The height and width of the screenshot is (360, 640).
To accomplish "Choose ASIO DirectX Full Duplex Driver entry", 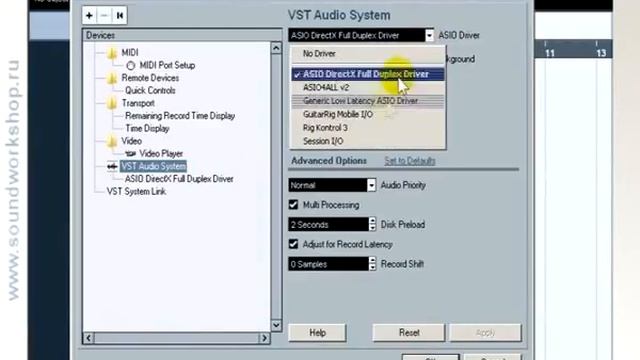I will 367,74.
